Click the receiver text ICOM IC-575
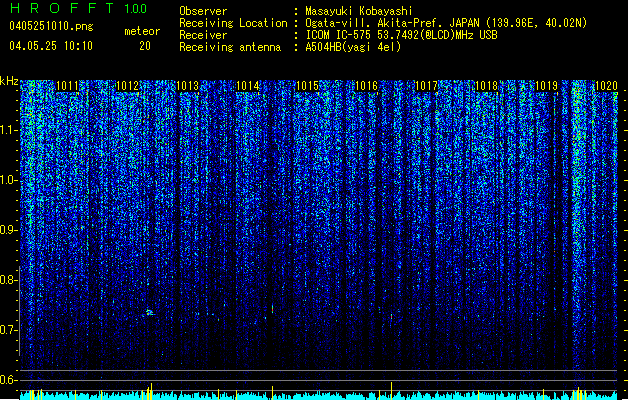629x400 pixels. [339, 35]
